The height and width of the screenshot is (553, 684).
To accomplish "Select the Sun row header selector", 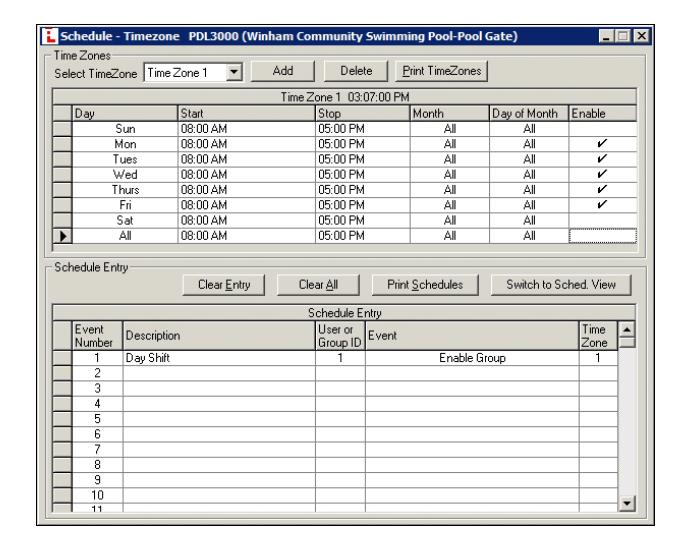I will click(x=62, y=129).
